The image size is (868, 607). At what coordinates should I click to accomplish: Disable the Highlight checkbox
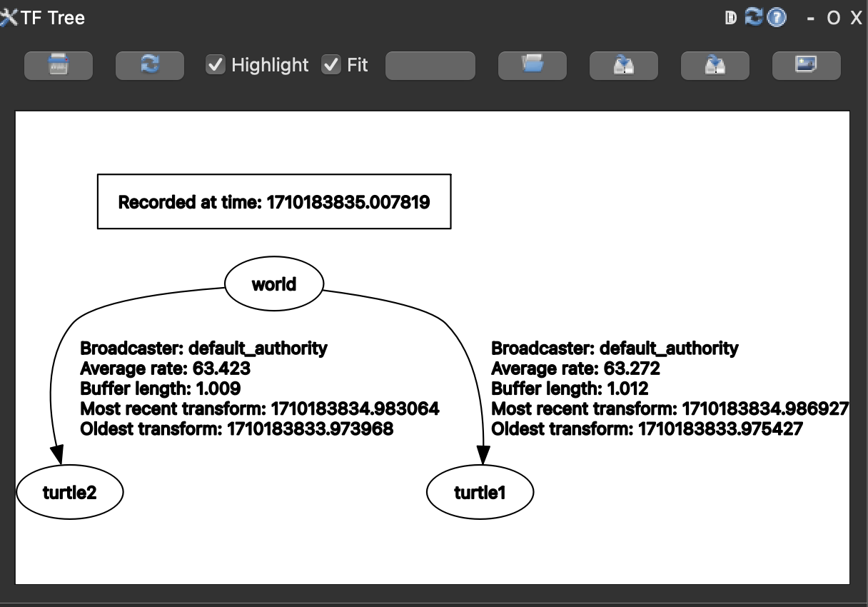pyautogui.click(x=216, y=65)
